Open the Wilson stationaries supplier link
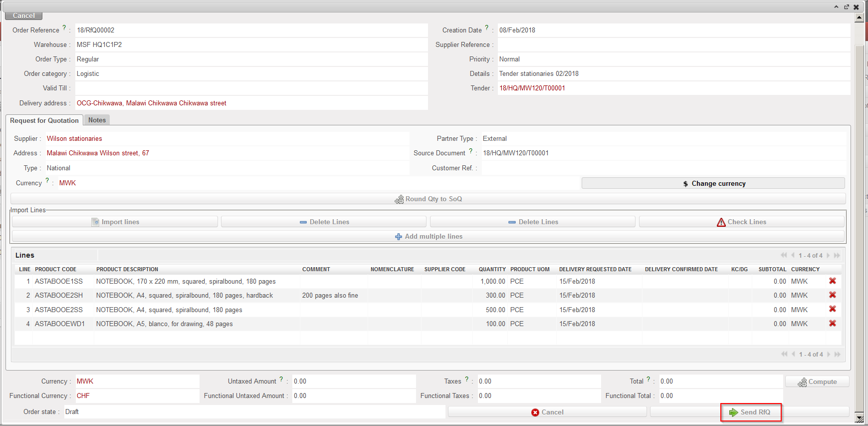This screenshot has width=868, height=426. (74, 138)
